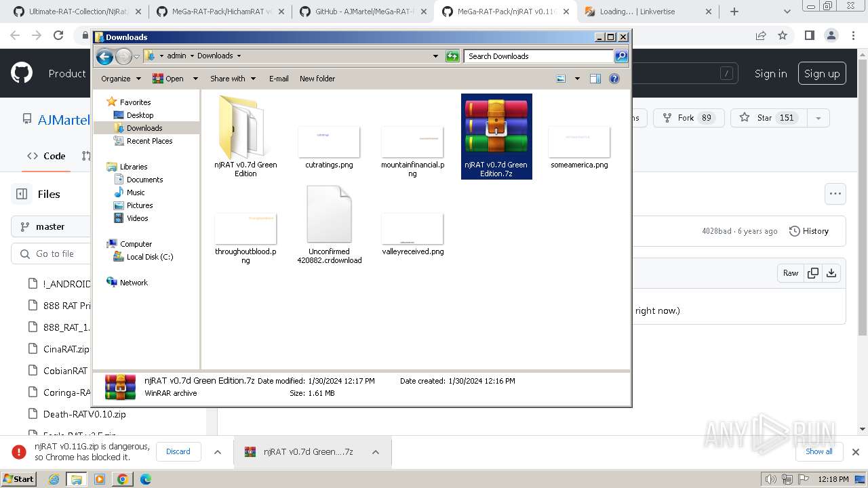Open Desktop in navigation pane
Image resolution: width=868 pixels, height=488 pixels.
pyautogui.click(x=140, y=115)
